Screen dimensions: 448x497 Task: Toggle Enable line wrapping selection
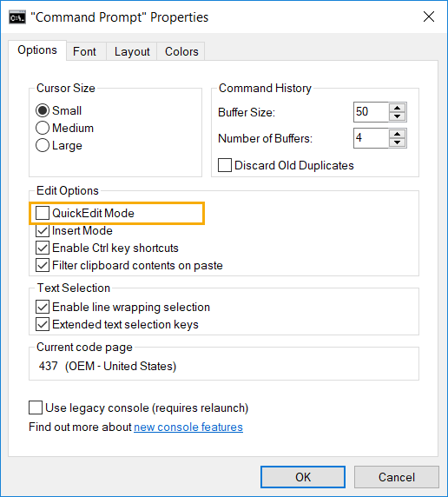[x=43, y=307]
